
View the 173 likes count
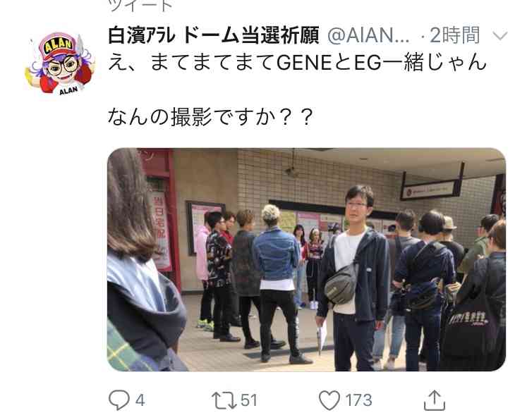click(x=358, y=400)
